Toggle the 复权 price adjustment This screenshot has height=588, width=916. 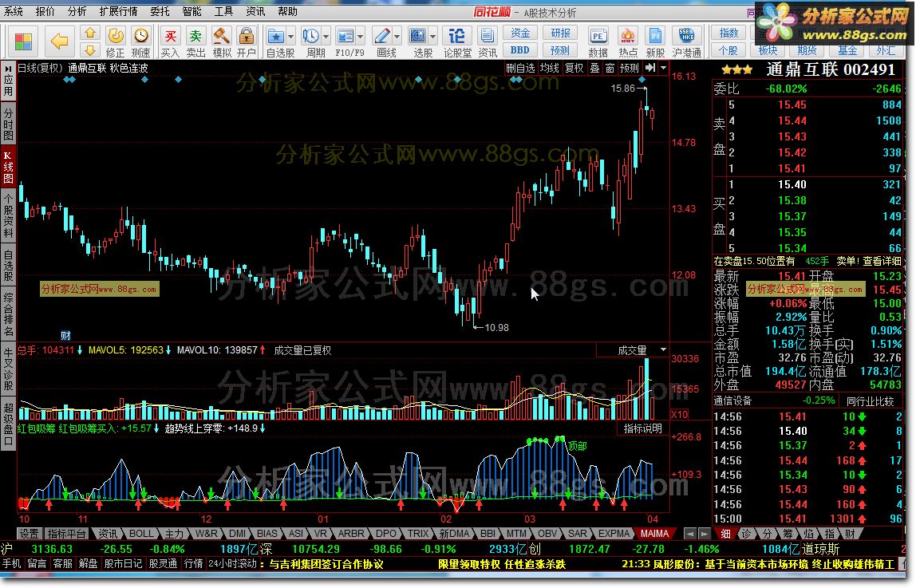coord(574,68)
